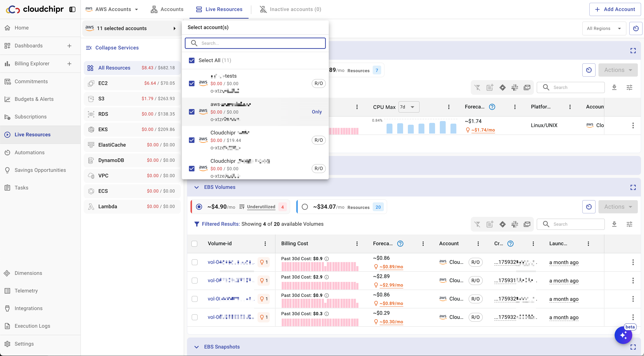The image size is (644, 356).
Task: Click the sidebar collapse icon next to logo
Action: 72,9
